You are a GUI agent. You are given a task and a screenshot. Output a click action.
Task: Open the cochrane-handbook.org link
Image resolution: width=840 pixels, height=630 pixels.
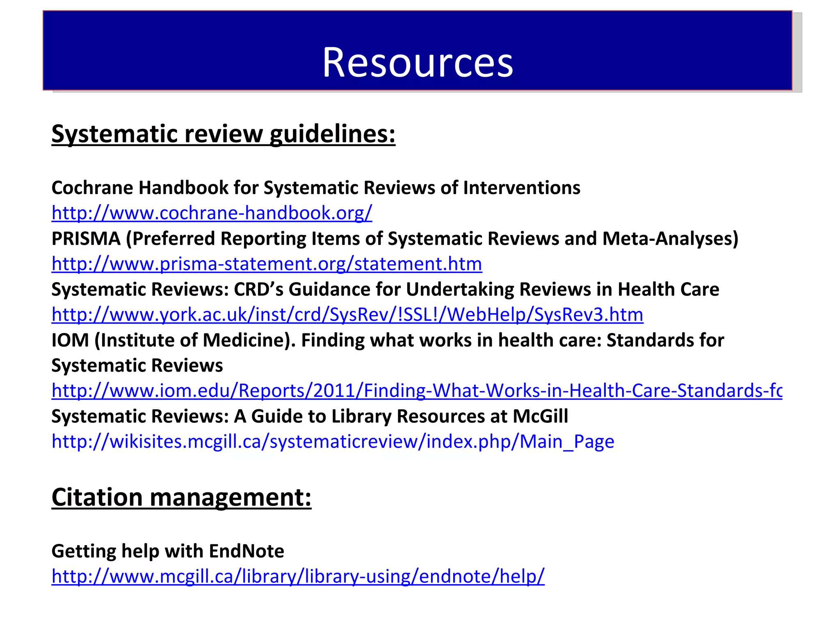[x=212, y=213]
